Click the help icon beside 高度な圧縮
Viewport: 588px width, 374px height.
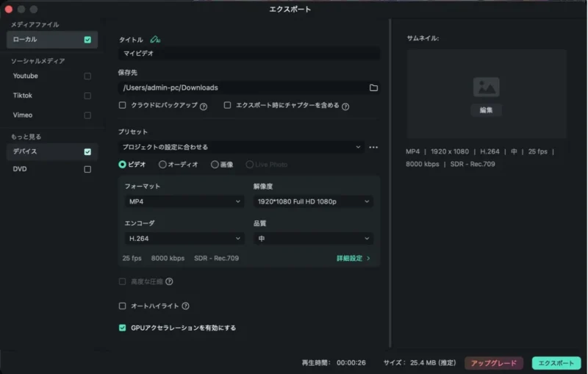coord(169,281)
